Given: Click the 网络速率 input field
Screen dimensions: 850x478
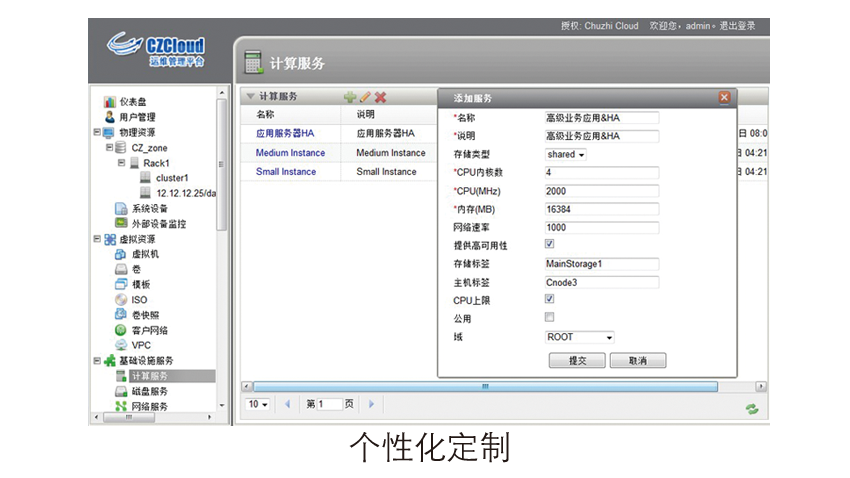Looking at the screenshot, I should pos(602,228).
